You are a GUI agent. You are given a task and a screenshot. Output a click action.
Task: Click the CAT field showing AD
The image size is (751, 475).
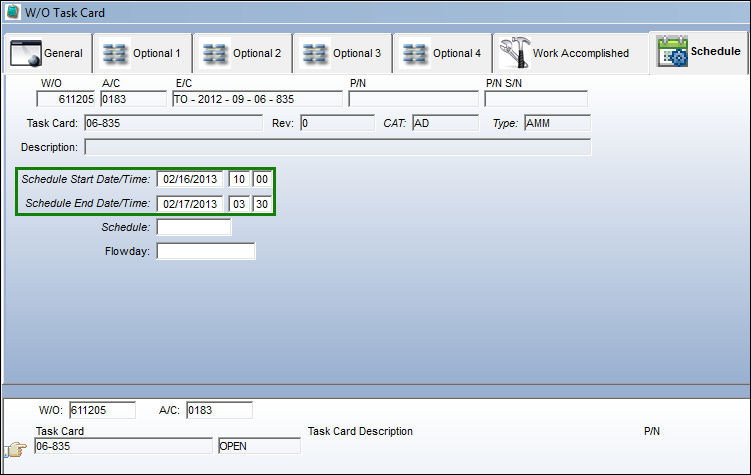445,123
